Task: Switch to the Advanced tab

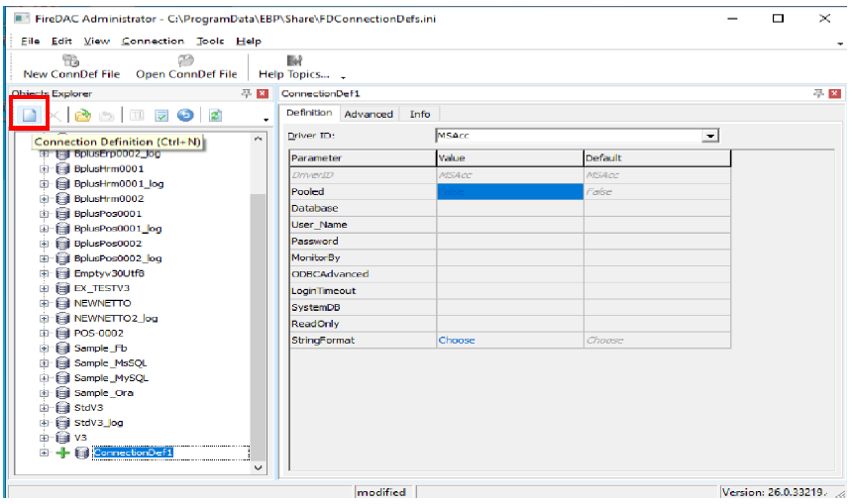Action: point(369,114)
